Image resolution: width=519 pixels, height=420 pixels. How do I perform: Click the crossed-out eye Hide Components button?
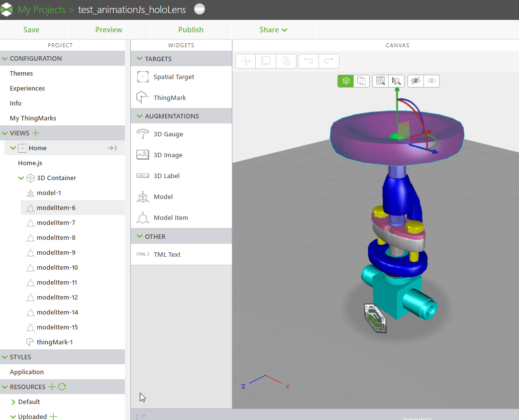click(415, 81)
